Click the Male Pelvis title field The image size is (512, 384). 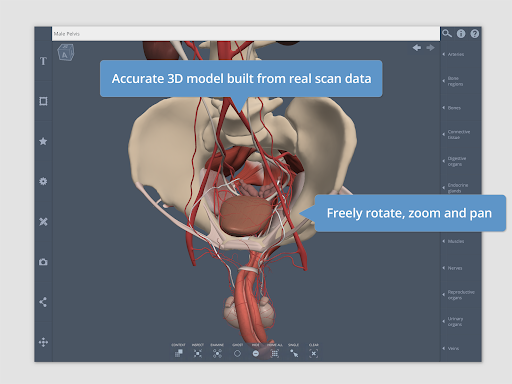point(246,34)
